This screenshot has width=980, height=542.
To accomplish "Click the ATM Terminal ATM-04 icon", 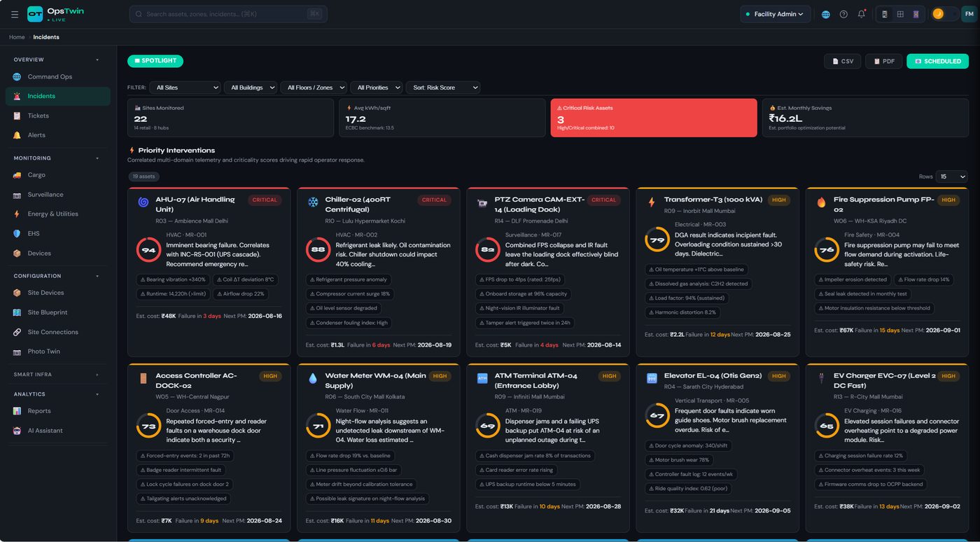I will (x=482, y=378).
